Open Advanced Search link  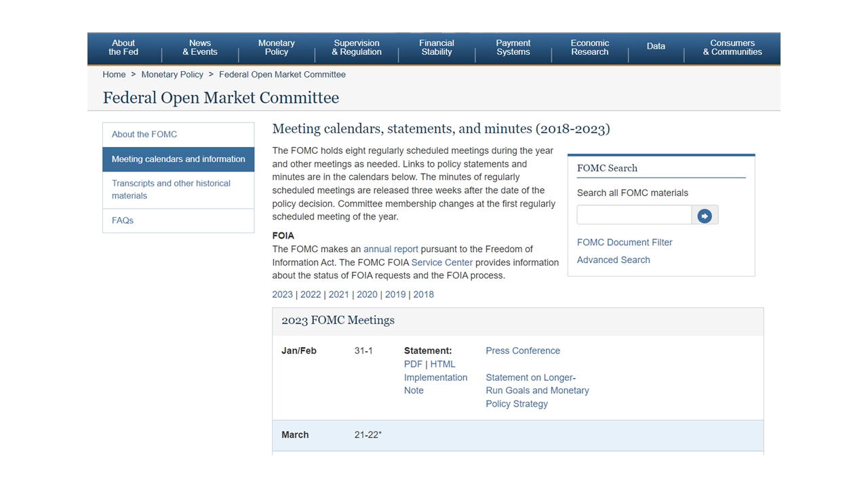613,260
